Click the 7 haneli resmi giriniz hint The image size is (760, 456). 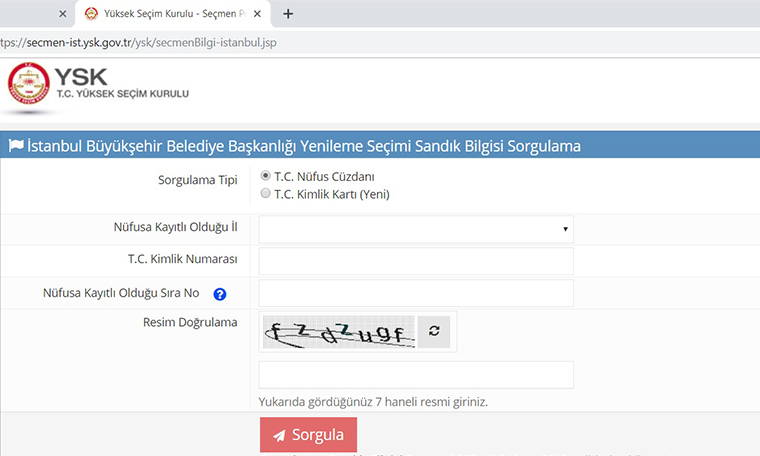[x=373, y=402]
